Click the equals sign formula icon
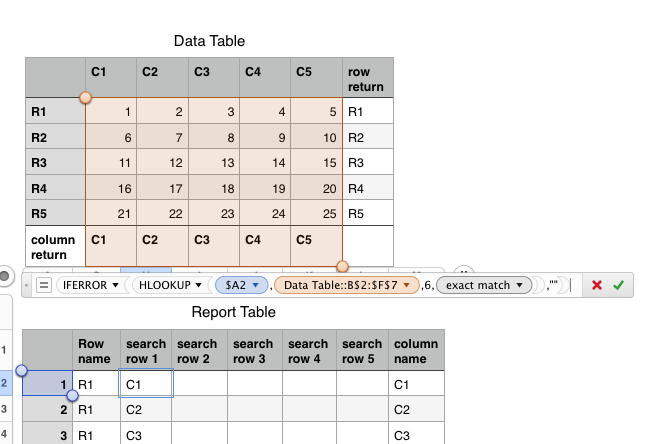The image size is (664, 444). point(44,285)
